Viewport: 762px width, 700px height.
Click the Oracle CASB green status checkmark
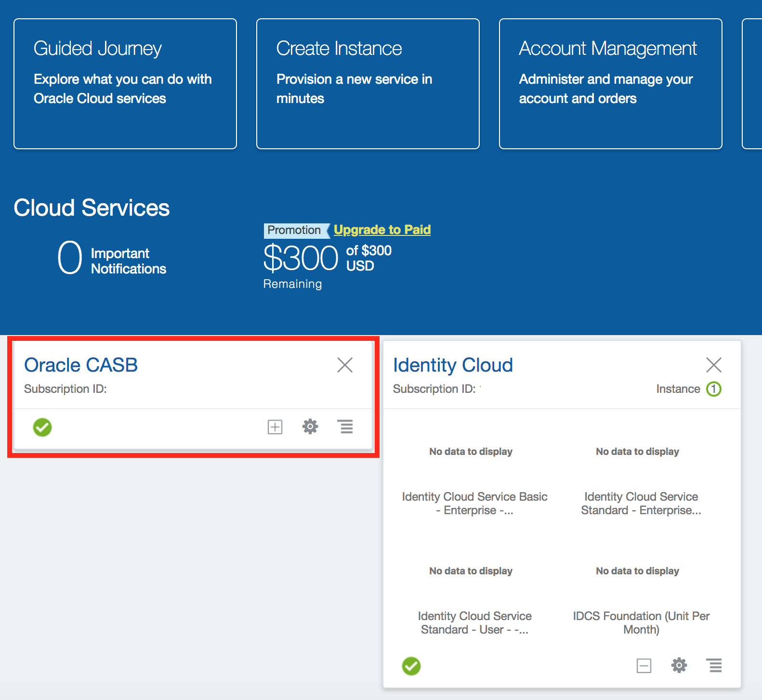click(42, 427)
